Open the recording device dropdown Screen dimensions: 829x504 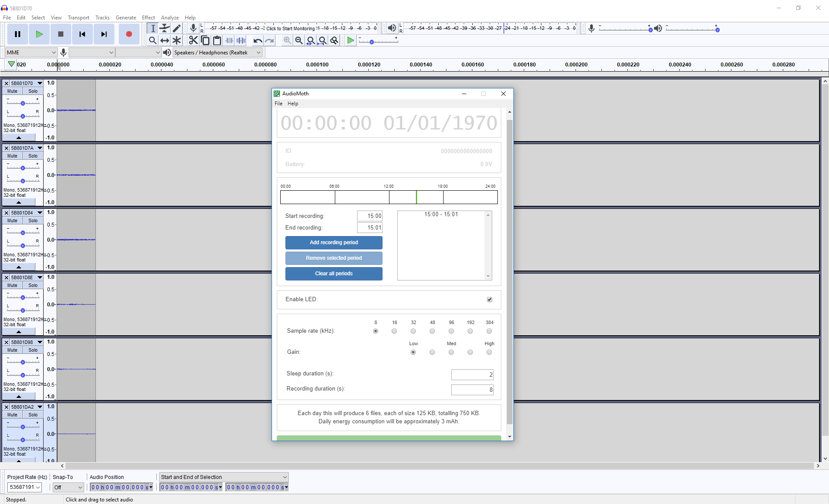pos(92,53)
